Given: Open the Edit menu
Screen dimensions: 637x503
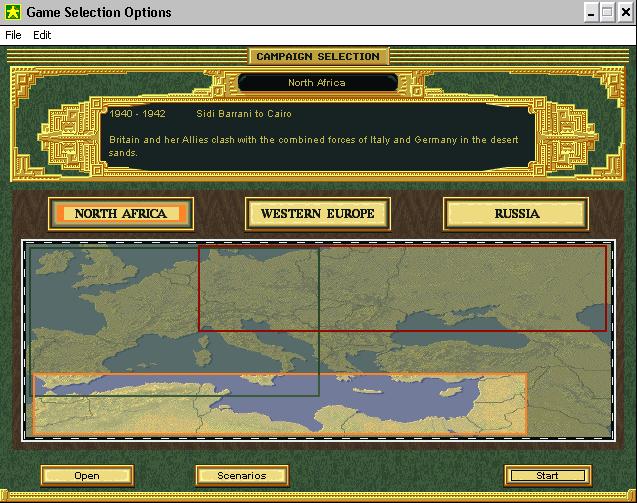Looking at the screenshot, I should pos(42,35).
